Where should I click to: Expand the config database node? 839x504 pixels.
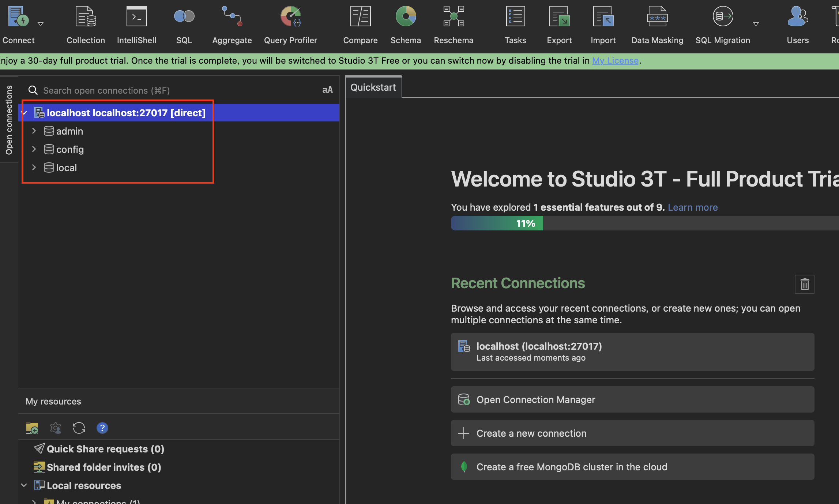(x=34, y=149)
